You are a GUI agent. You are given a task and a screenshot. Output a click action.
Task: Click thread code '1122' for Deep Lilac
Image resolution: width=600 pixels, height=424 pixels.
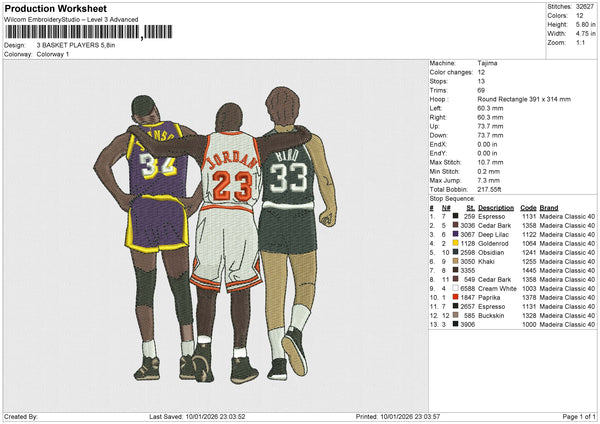coord(529,235)
